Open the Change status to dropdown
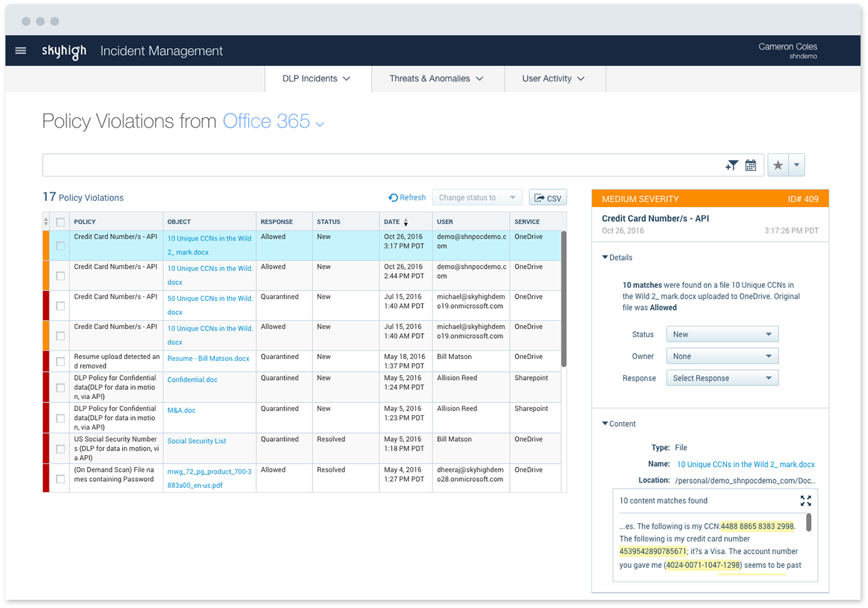This screenshot has height=608, width=868. [477, 197]
